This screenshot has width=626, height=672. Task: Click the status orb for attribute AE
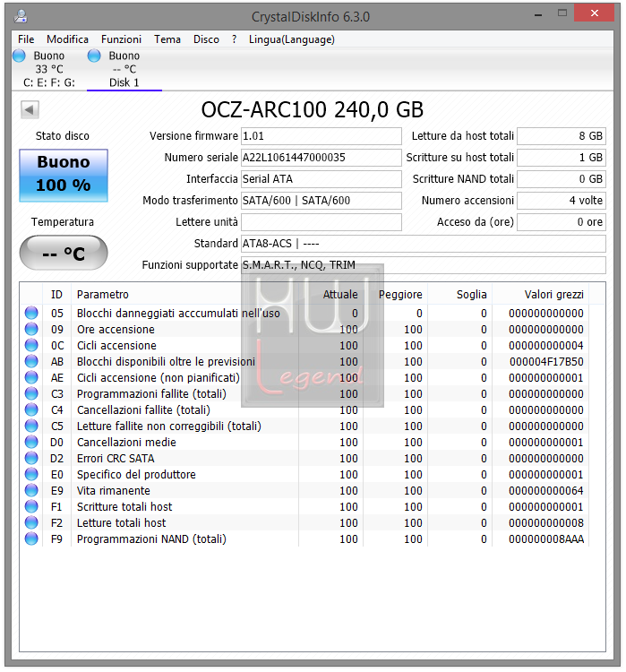point(31,377)
